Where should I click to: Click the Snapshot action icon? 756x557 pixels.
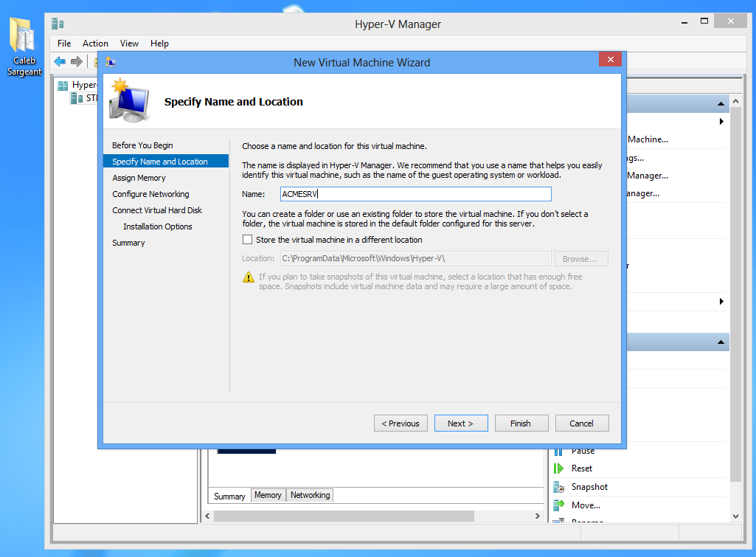point(558,487)
